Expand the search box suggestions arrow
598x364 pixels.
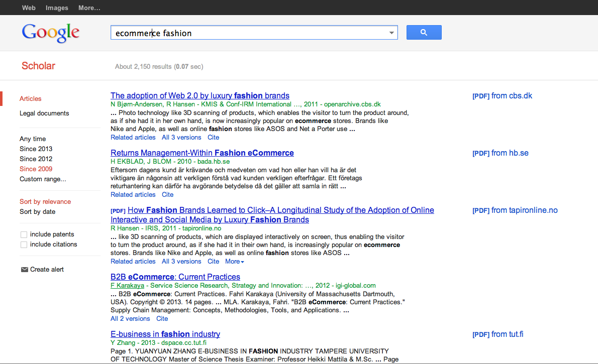click(391, 33)
